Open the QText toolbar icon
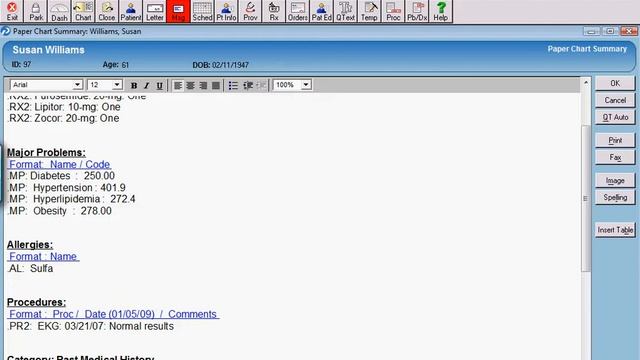The width and height of the screenshot is (640, 360). tap(345, 11)
